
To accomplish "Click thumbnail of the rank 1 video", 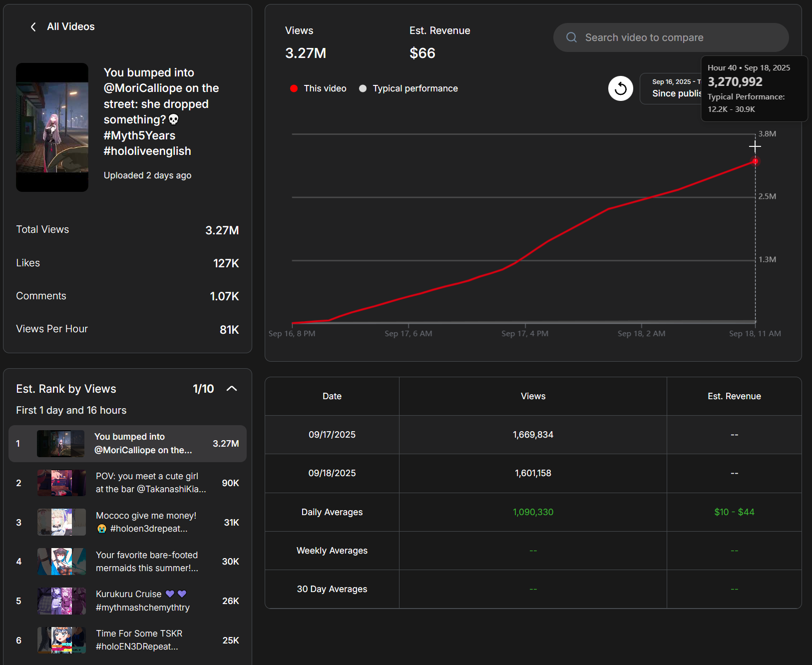I will tap(61, 444).
